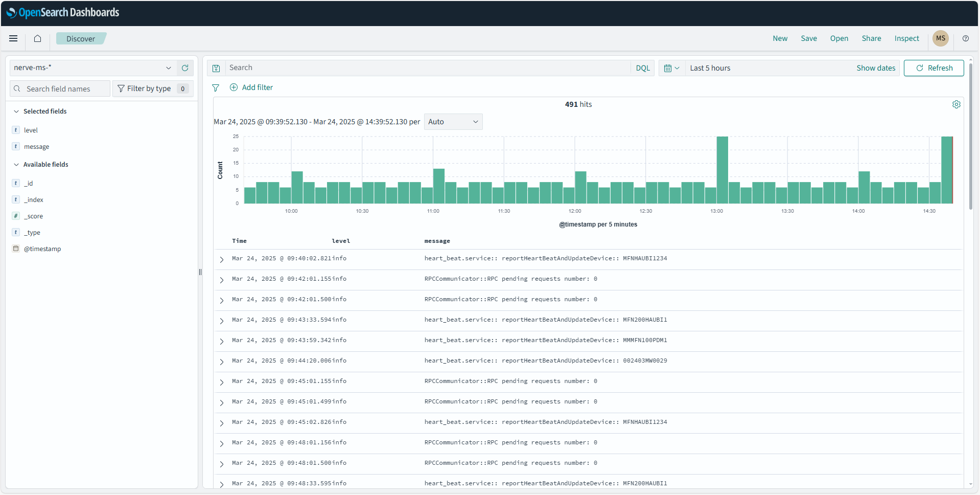Screen dimensions: 980x495
Task: Click the Refresh button
Action: click(x=934, y=67)
